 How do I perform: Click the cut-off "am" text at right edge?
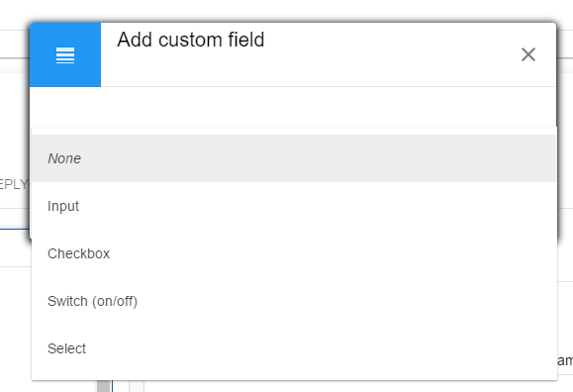(x=565, y=360)
